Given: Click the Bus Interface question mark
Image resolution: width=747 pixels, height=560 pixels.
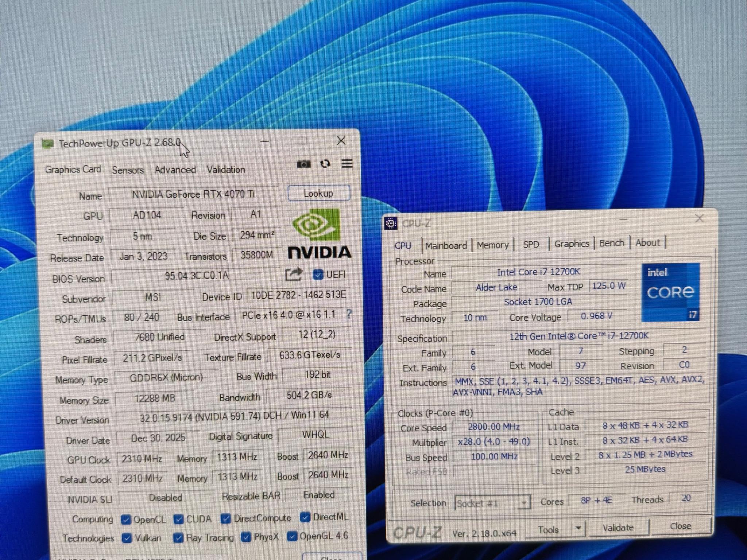Looking at the screenshot, I should (349, 314).
